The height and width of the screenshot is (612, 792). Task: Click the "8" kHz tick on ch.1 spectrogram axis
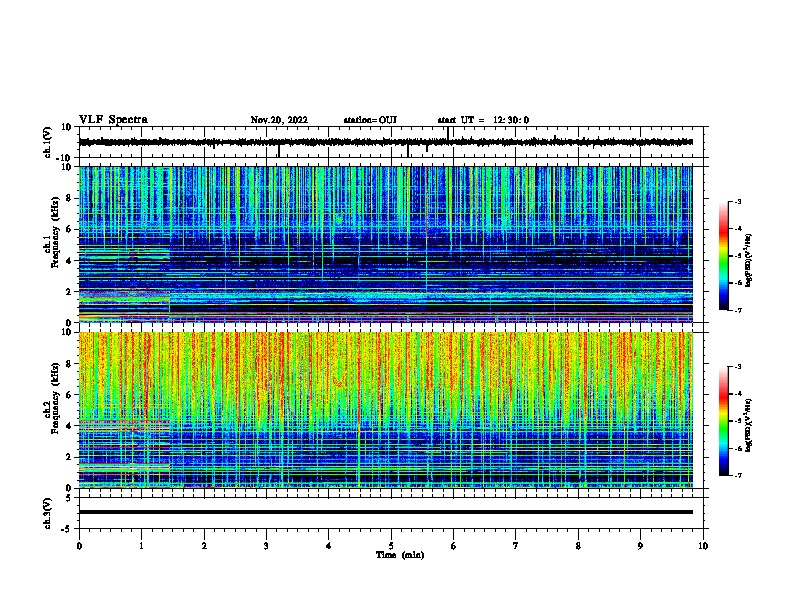(x=69, y=198)
